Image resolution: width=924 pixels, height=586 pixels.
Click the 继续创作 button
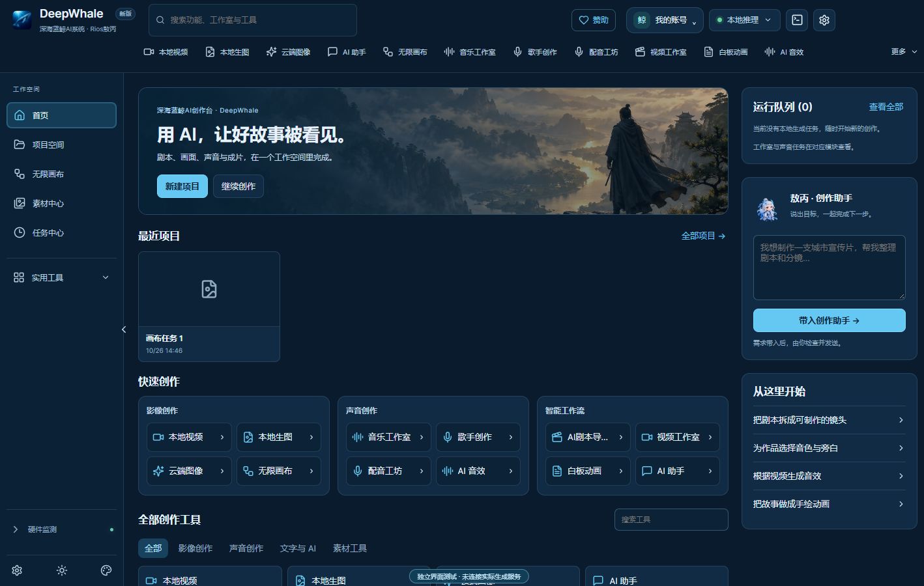[238, 186]
